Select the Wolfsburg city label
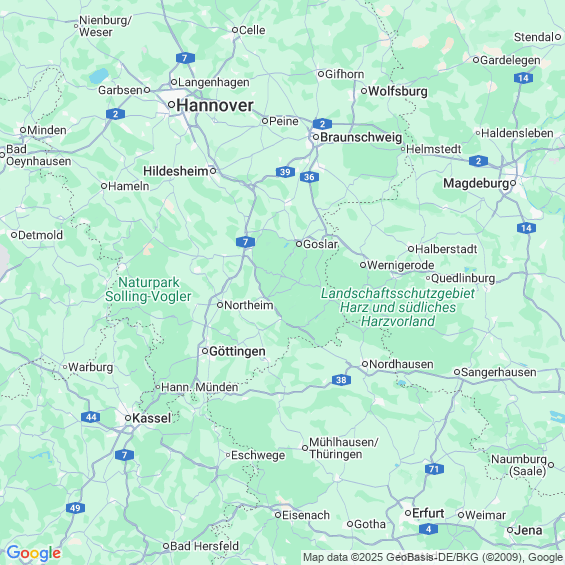 point(398,91)
